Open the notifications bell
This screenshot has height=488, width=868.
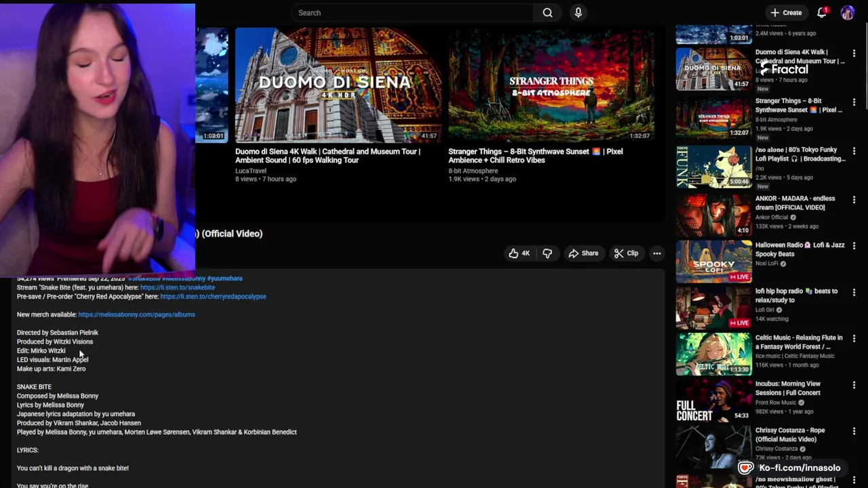point(822,13)
